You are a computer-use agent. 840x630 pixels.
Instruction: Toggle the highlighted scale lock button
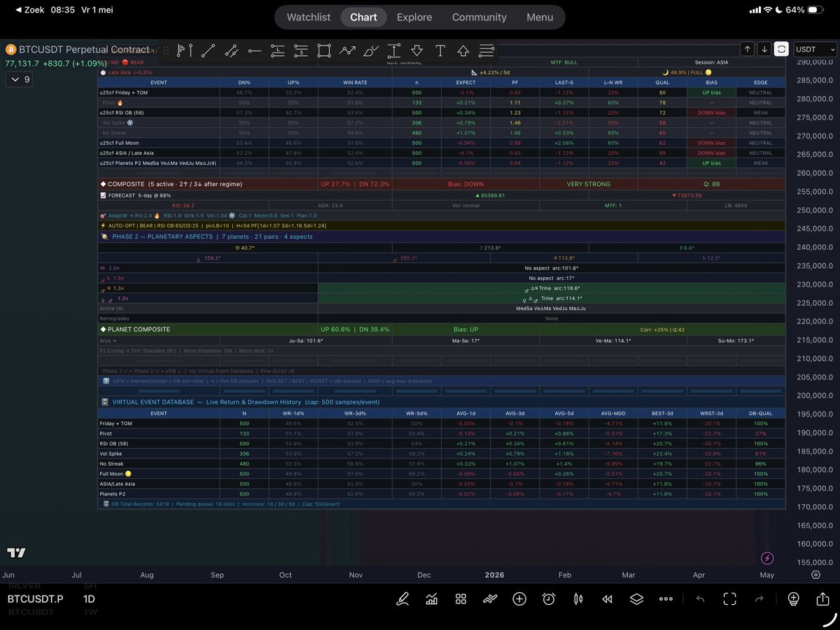click(781, 49)
